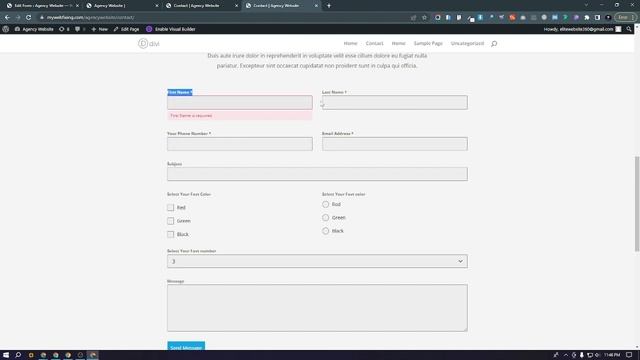Click inside the Message text area

coord(317,308)
